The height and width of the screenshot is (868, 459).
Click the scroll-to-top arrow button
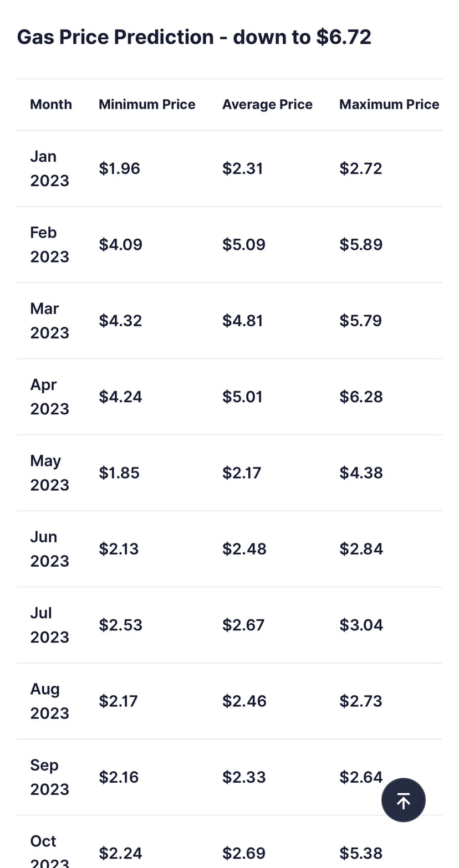pos(403,800)
